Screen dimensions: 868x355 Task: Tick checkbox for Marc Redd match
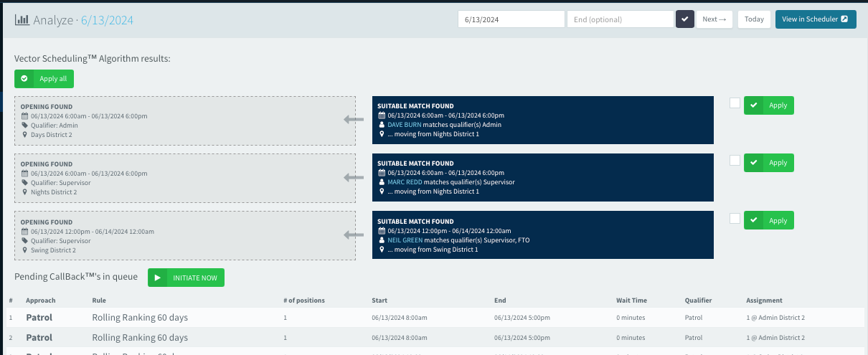click(735, 161)
